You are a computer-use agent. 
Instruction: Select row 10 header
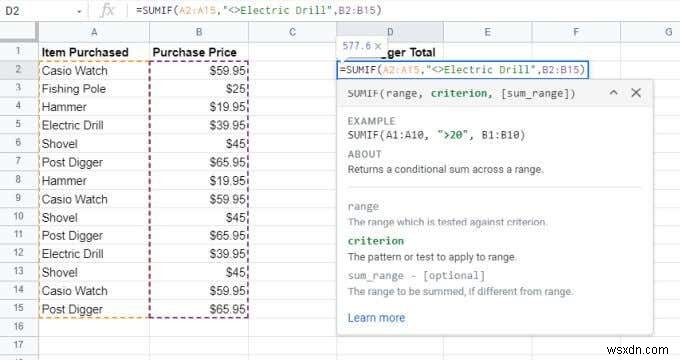(18, 216)
